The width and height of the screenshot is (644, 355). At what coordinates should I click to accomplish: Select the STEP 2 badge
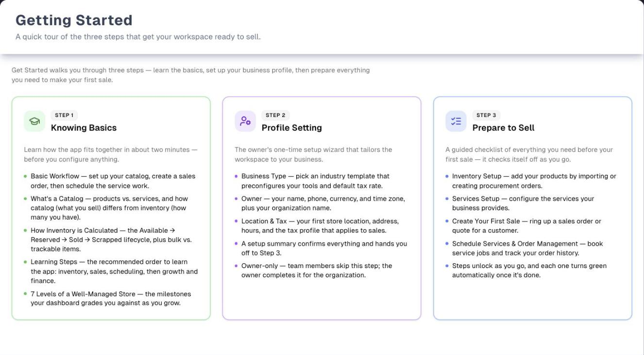[275, 116]
